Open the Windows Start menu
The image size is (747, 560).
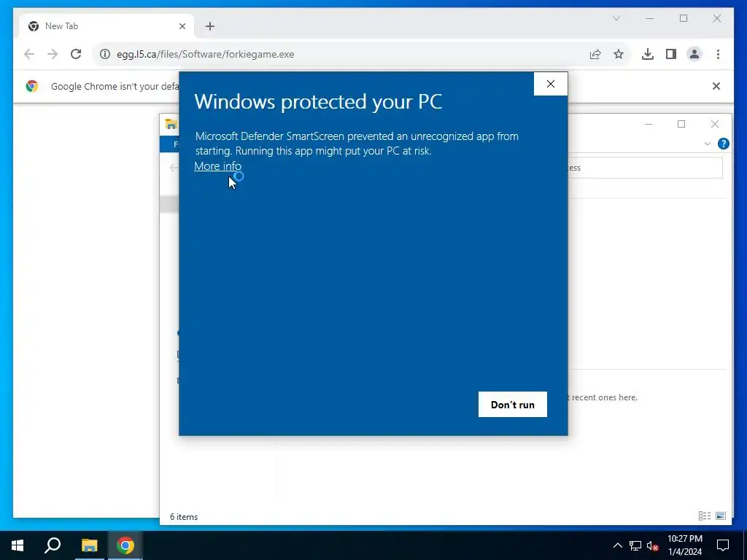point(18,545)
